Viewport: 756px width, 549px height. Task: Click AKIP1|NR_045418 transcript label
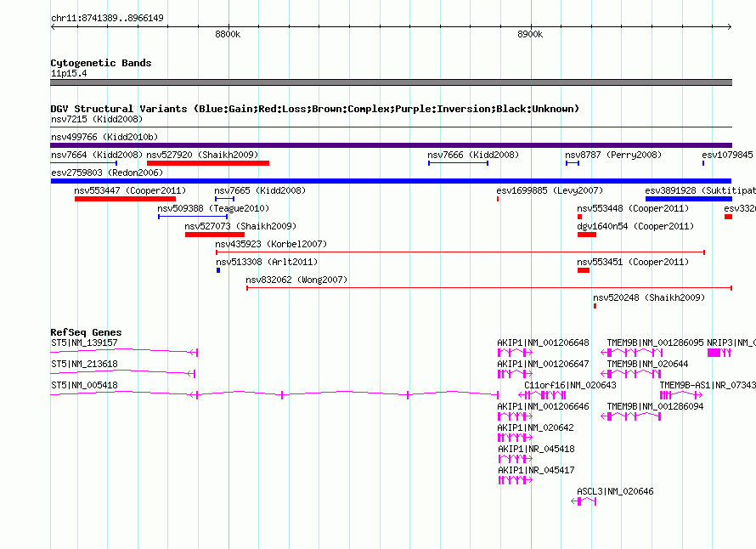(536, 449)
